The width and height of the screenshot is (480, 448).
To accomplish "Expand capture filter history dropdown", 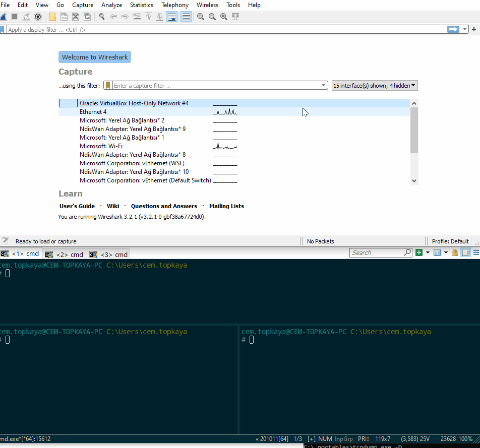I will pyautogui.click(x=324, y=85).
